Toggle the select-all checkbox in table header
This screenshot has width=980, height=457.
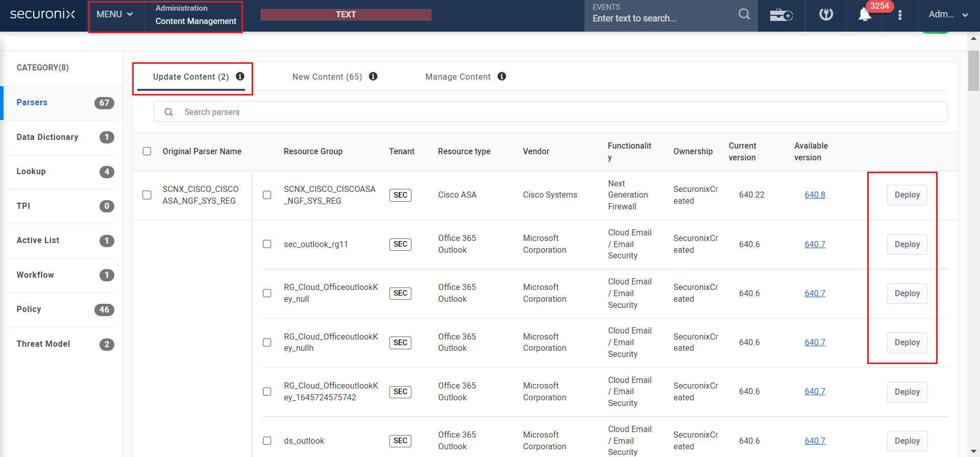[x=147, y=151]
